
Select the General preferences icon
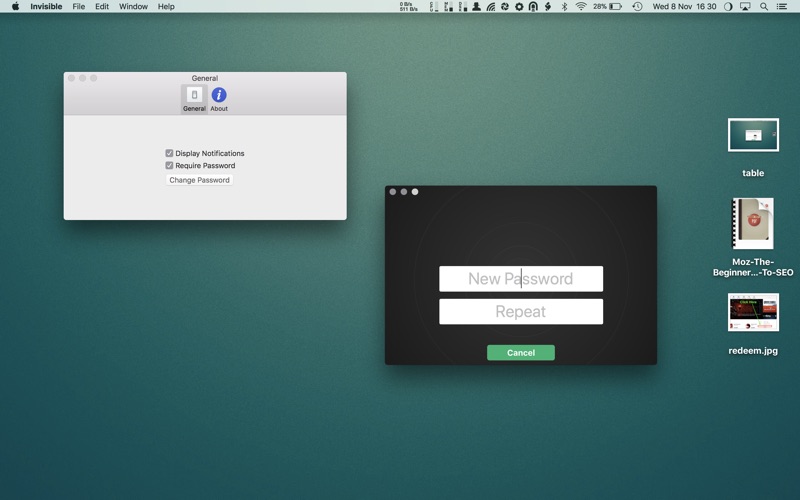coord(194,97)
